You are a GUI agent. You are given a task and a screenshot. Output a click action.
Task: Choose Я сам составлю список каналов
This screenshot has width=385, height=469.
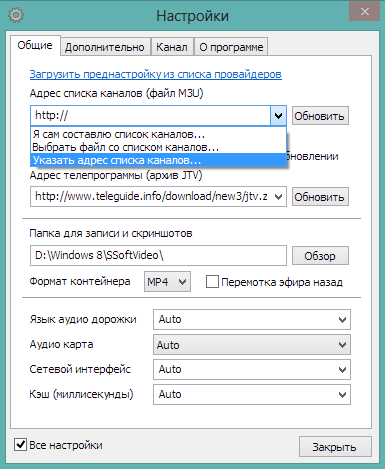(158, 134)
